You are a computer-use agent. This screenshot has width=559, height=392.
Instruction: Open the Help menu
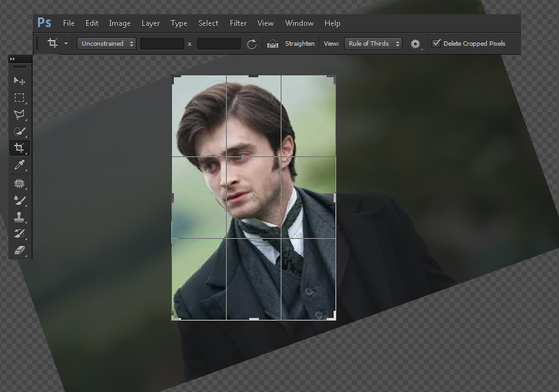point(332,24)
